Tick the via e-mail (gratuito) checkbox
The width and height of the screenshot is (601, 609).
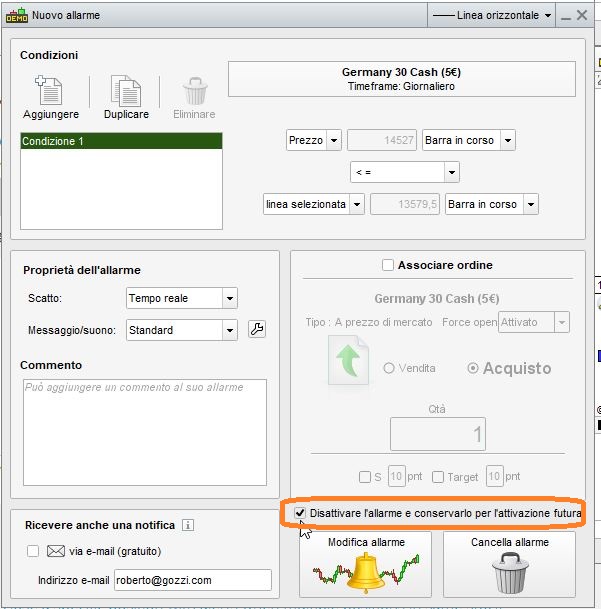33,551
